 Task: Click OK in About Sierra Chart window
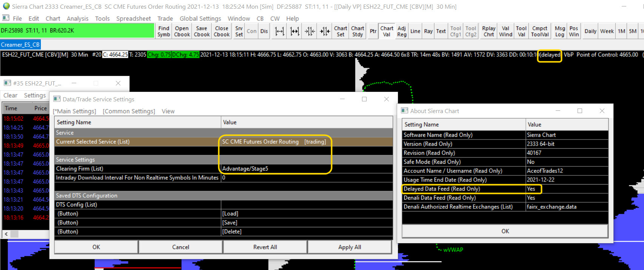pos(505,231)
